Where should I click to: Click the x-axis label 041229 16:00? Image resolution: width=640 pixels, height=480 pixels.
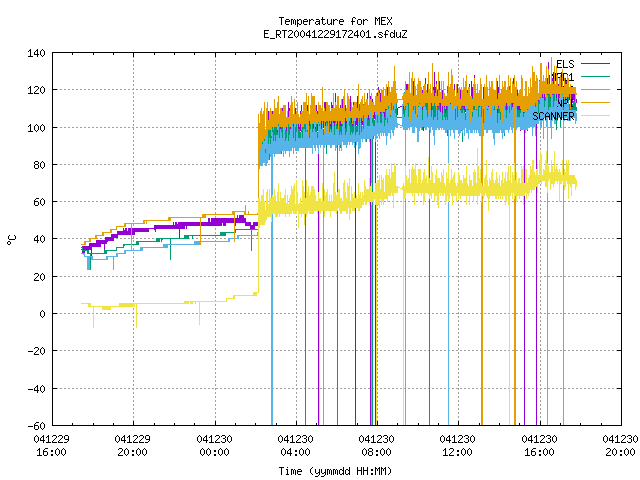point(51,446)
